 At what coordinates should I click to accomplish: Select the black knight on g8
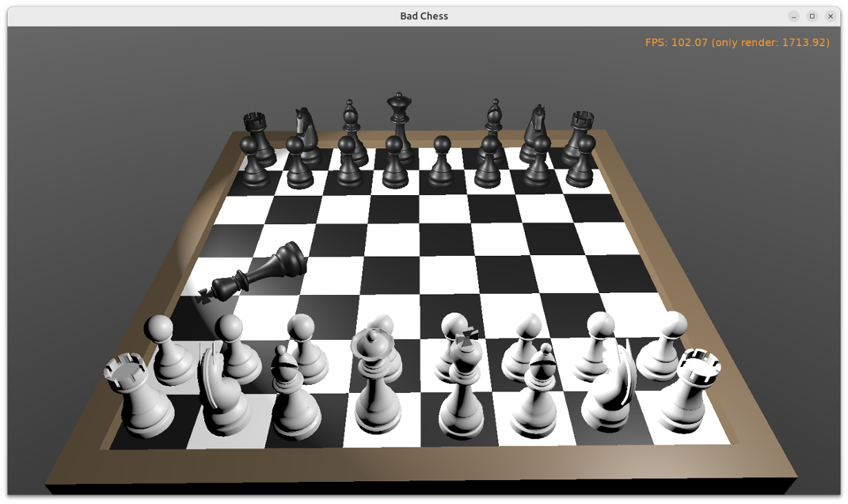[535, 134]
